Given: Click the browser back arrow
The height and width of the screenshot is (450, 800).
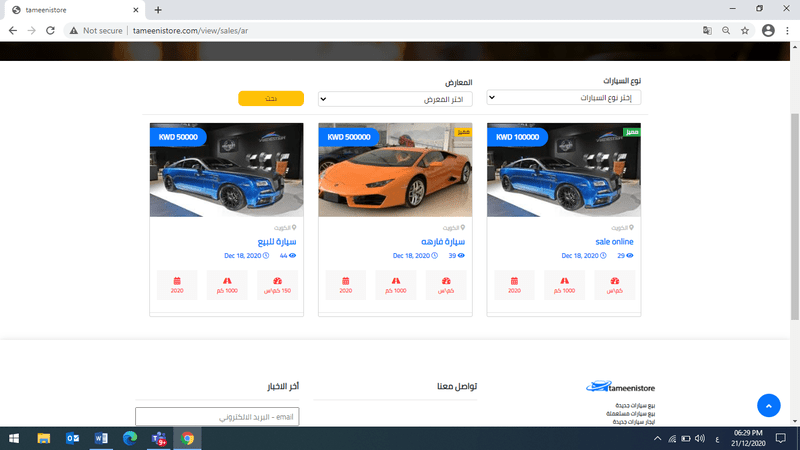Looking at the screenshot, I should [13, 31].
